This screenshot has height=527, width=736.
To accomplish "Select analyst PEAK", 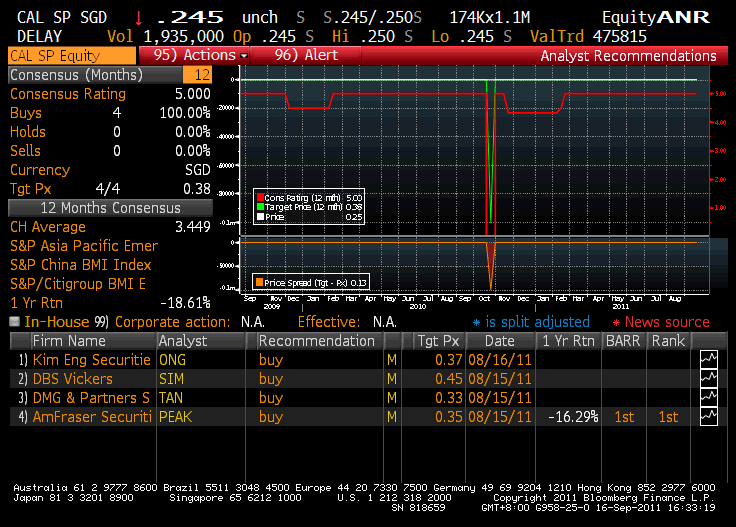I will [x=176, y=417].
